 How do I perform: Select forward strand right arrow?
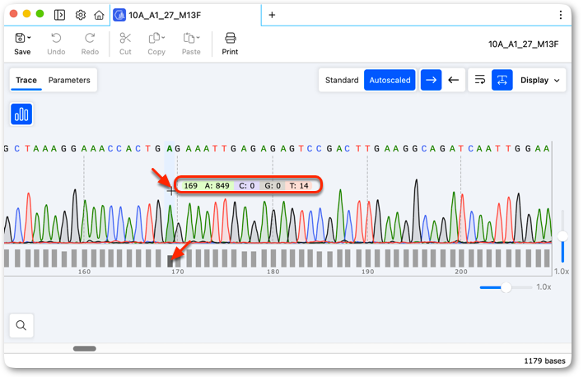pos(431,80)
